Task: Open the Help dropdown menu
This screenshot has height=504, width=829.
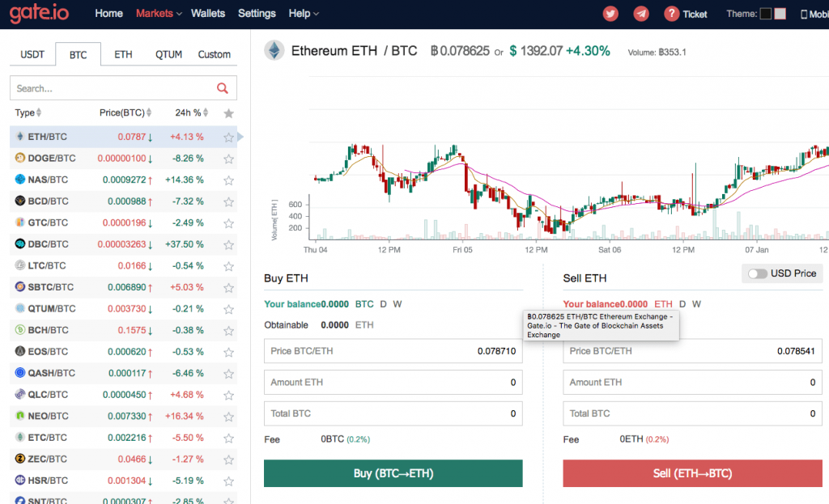Action: pos(304,14)
